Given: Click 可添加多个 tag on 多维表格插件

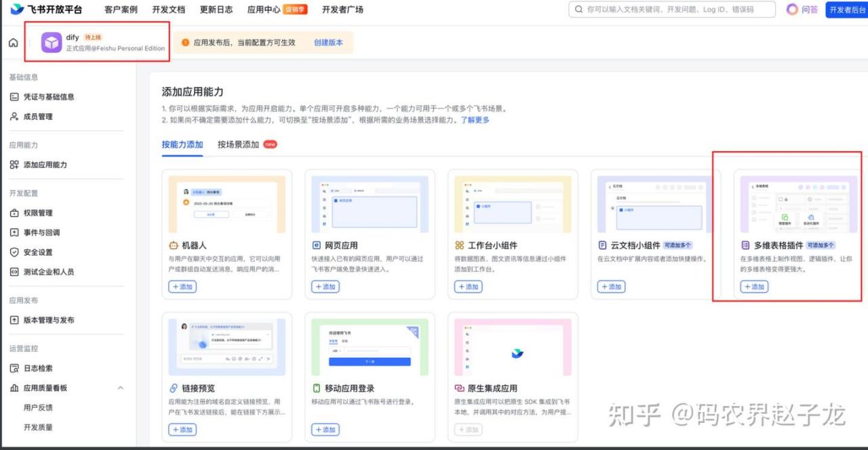Looking at the screenshot, I should point(821,245).
